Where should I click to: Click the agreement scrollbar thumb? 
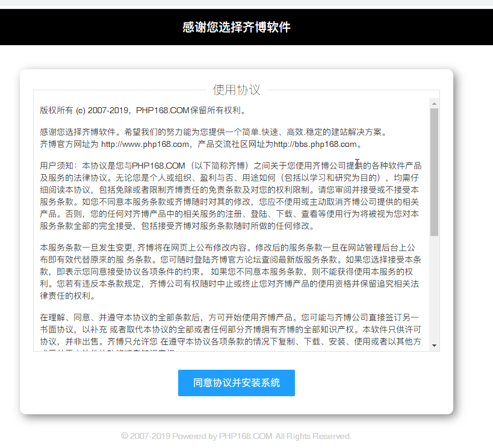(x=434, y=172)
